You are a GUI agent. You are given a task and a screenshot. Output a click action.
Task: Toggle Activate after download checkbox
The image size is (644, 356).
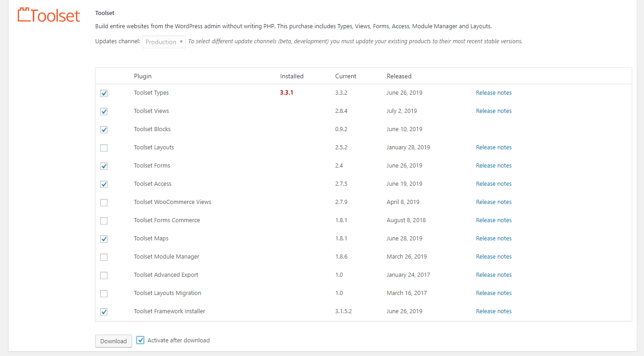point(141,340)
